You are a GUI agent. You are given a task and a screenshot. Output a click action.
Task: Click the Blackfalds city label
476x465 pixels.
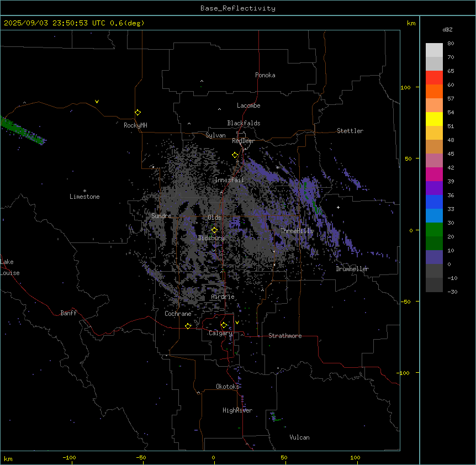[244, 123]
